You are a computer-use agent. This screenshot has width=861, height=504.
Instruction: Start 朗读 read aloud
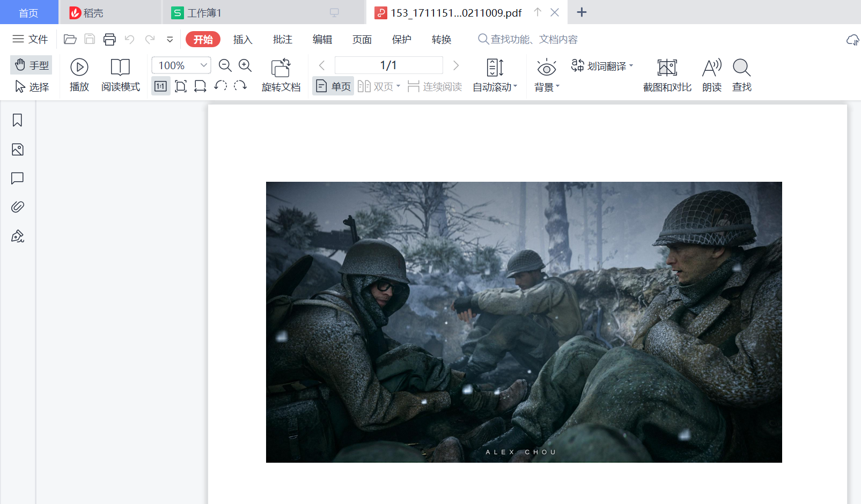[x=712, y=75]
